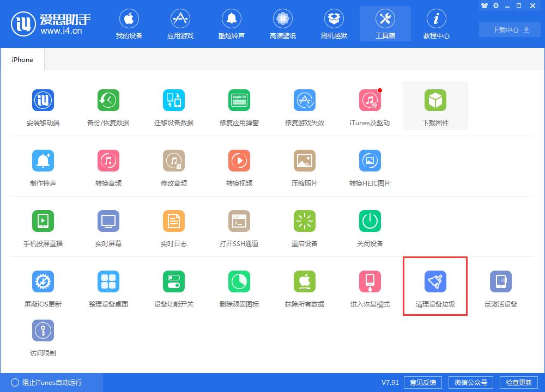This screenshot has height=392, width=545.
Task: Open the 工具箱 toolbox section
Action: 385,23
